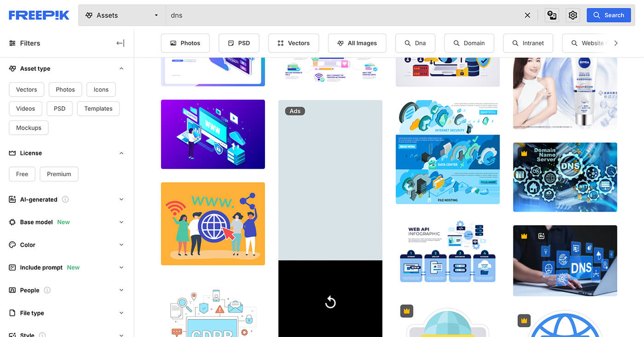
Task: Click the File type document icon
Action: click(12, 313)
